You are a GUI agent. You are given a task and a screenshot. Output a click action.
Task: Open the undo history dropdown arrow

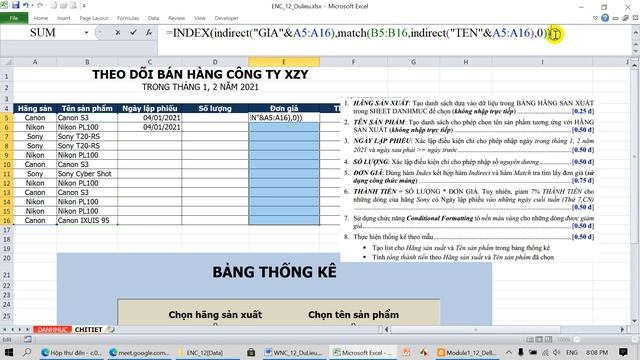tap(32, 6)
